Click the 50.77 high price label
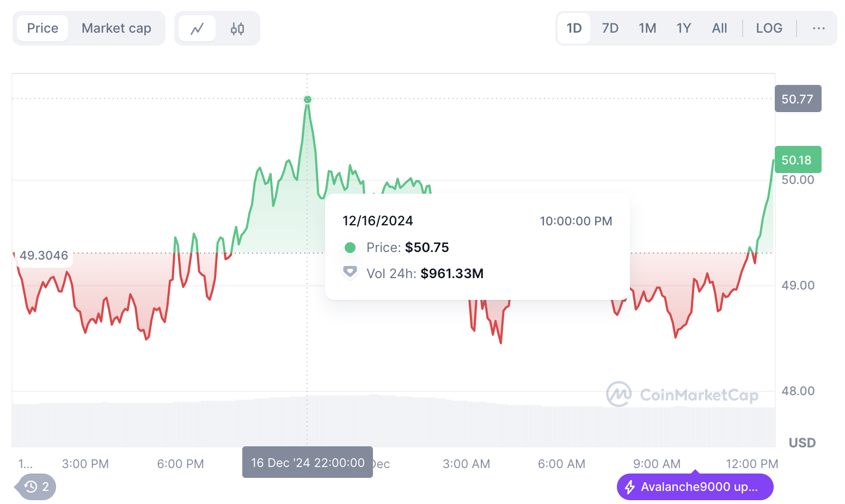Viewport: 845px width, 504px height. [797, 99]
